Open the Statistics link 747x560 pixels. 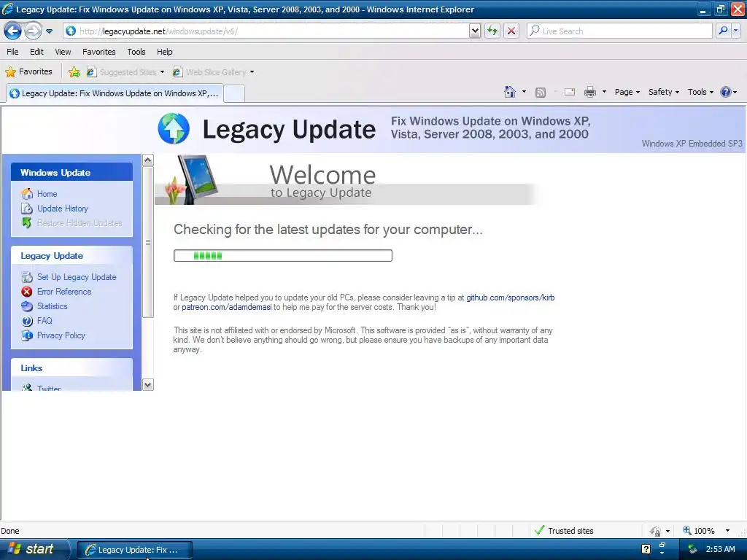pyautogui.click(x=53, y=306)
